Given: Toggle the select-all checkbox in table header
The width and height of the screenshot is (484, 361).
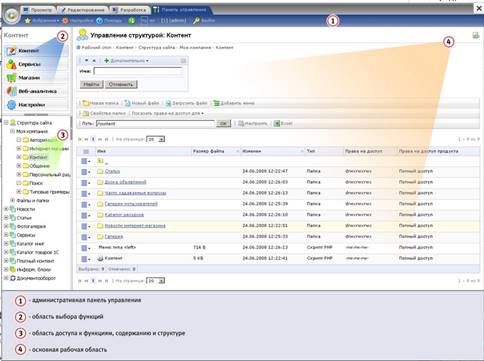Looking at the screenshot, I should pos(86,152).
